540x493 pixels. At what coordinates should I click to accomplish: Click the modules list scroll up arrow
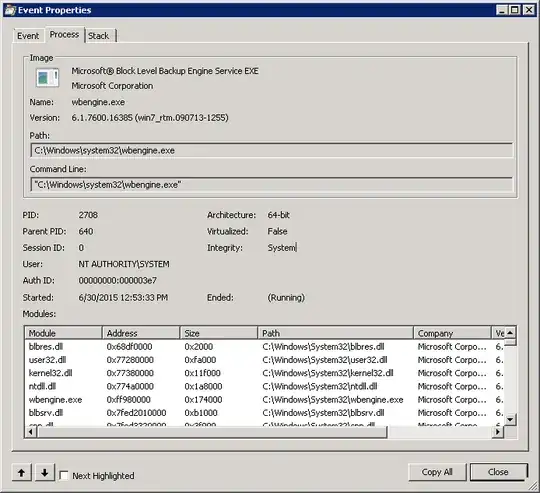click(x=510, y=333)
